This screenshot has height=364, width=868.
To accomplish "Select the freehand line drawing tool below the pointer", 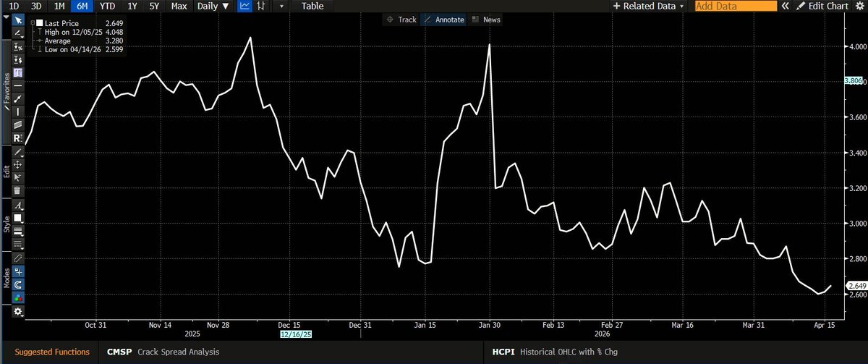I will [x=18, y=33].
